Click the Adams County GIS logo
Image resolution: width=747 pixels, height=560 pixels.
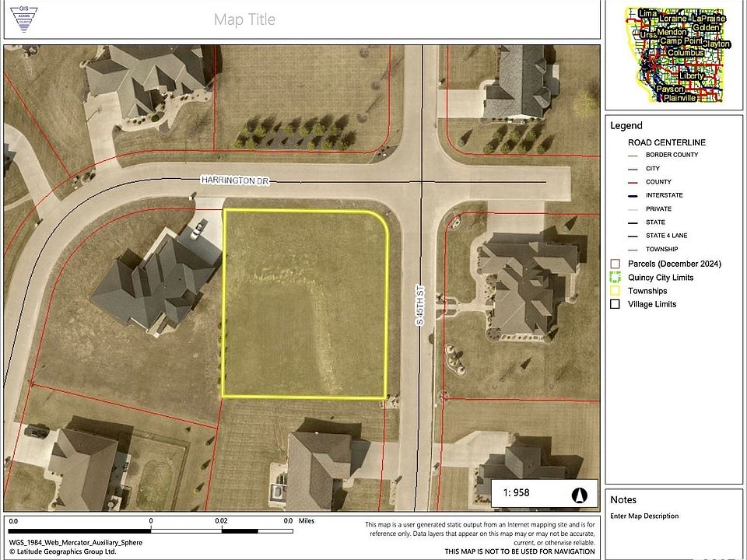click(x=24, y=19)
